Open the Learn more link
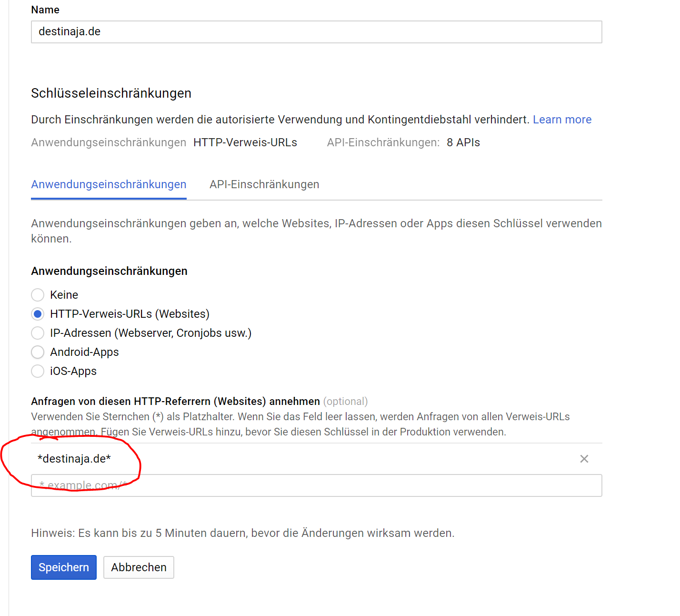This screenshot has width=680, height=616. 562,120
